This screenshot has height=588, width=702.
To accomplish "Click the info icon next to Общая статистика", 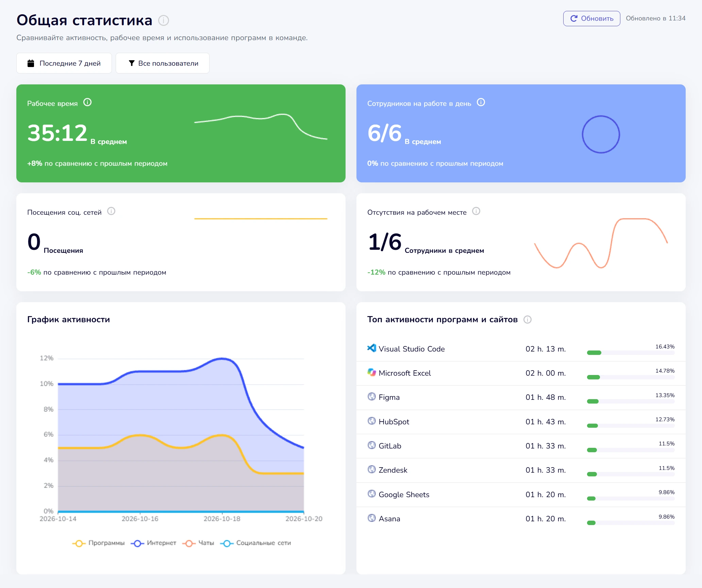I will [164, 20].
